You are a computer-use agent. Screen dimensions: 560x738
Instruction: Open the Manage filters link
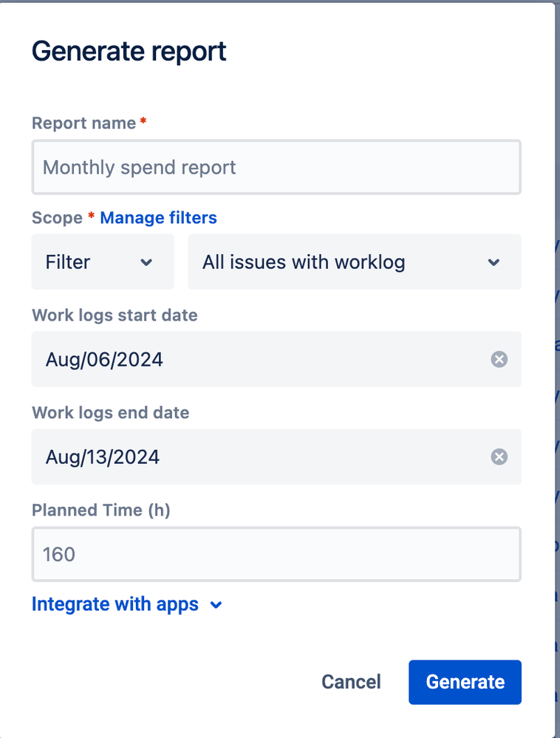tap(159, 218)
